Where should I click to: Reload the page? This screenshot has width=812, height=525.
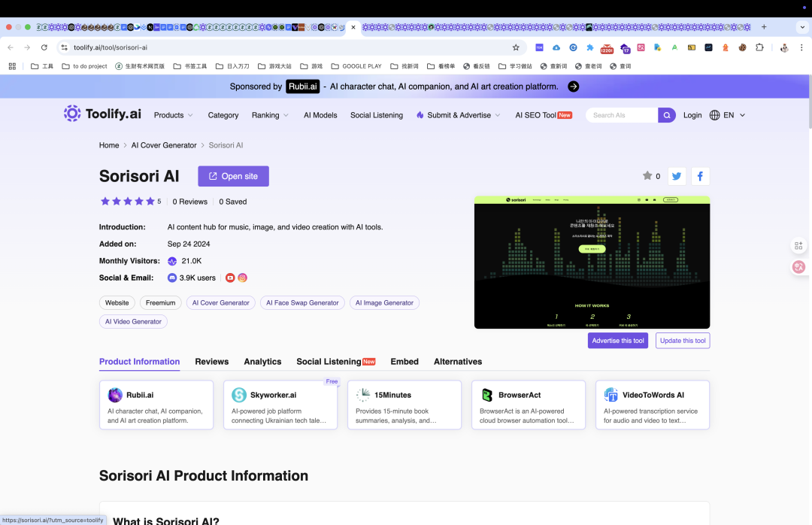point(44,47)
